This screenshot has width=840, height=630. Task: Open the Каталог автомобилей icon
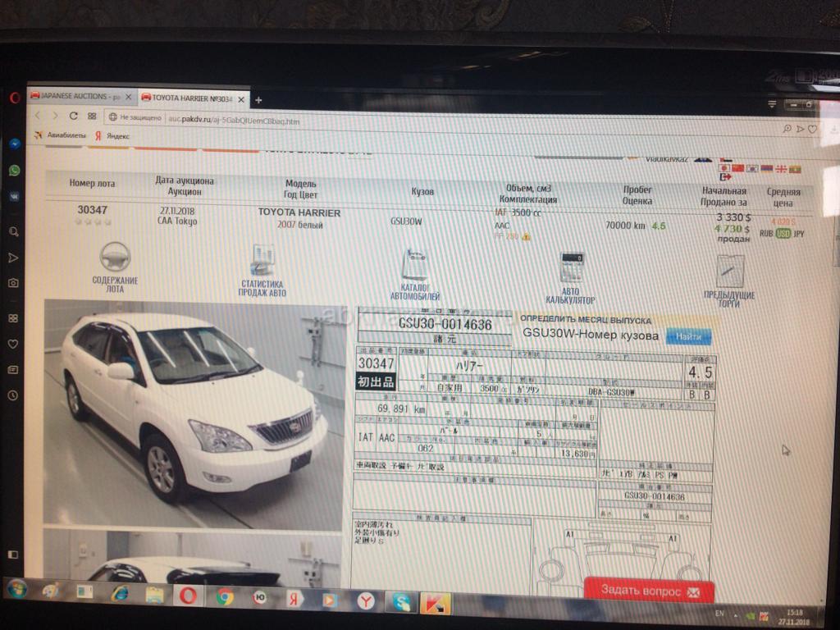414,266
